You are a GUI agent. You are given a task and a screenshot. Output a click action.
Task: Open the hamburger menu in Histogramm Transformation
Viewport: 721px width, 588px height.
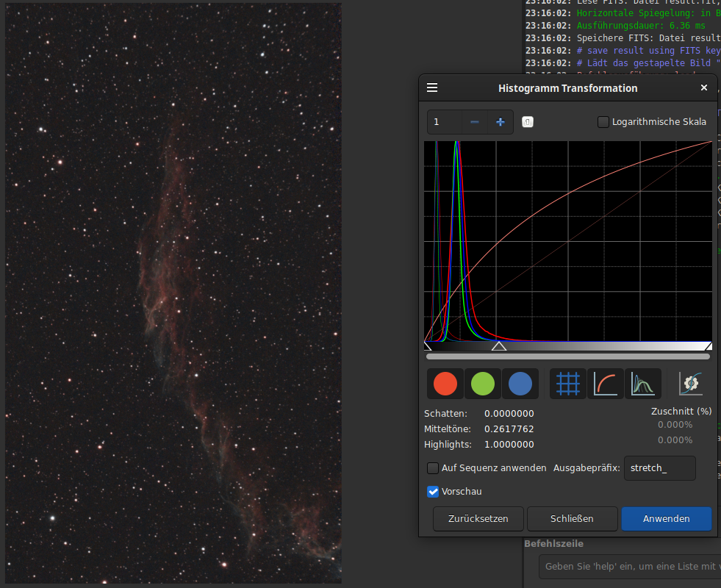tap(432, 87)
